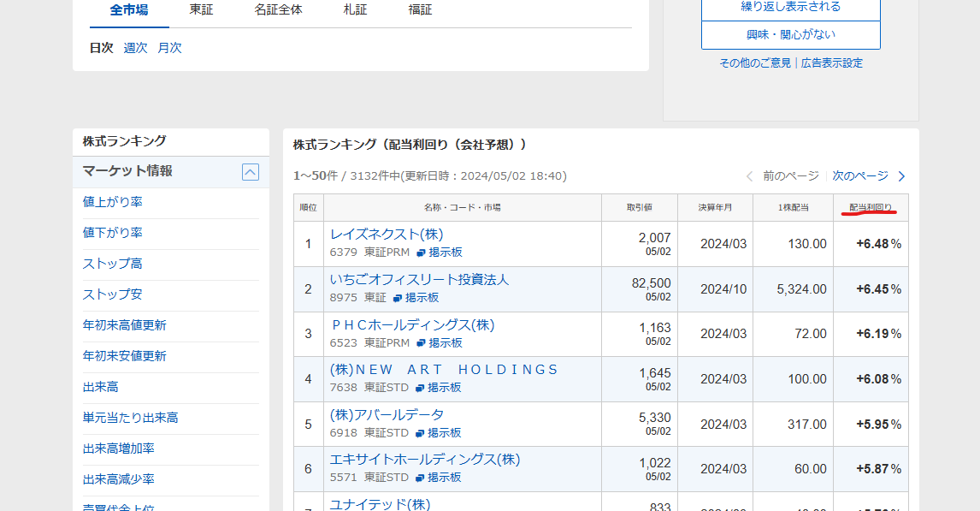Switch to the 福証 tab
Image resolution: width=980 pixels, height=511 pixels.
point(420,10)
